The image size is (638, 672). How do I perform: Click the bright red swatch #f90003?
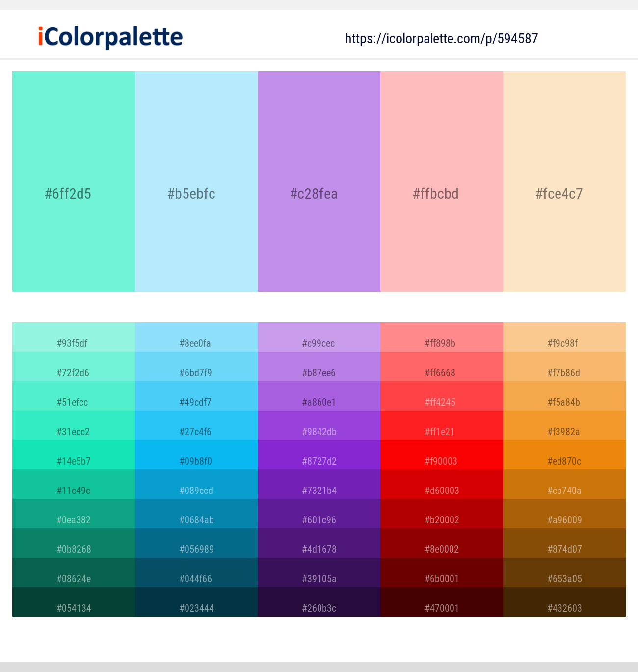[441, 461]
